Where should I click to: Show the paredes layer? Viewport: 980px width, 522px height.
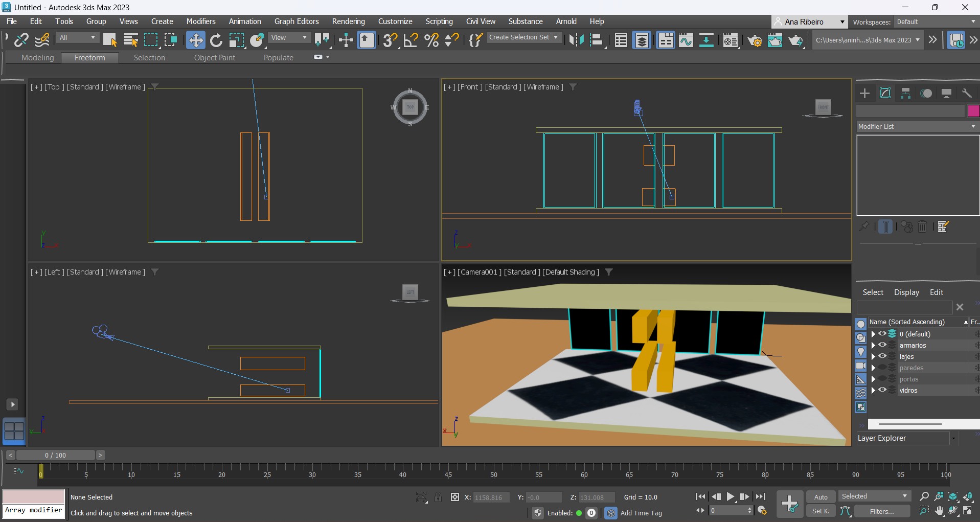(x=882, y=368)
